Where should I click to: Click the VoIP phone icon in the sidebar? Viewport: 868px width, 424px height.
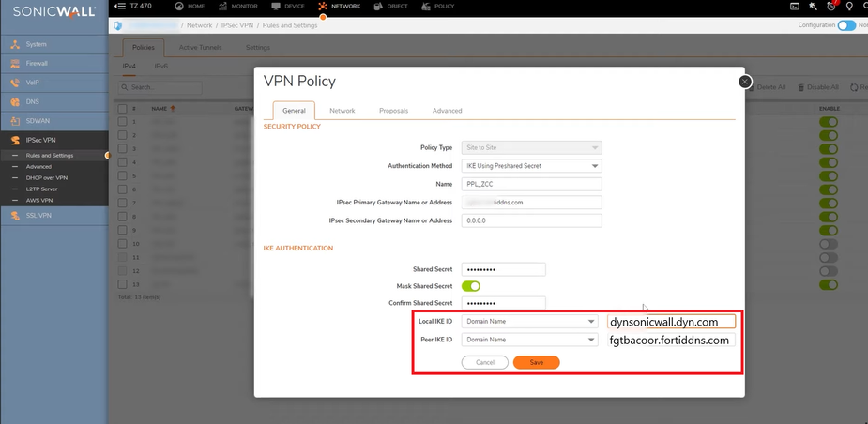pyautogui.click(x=16, y=83)
